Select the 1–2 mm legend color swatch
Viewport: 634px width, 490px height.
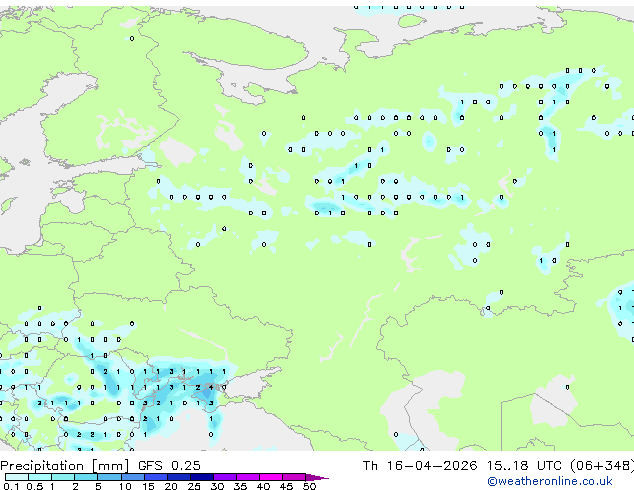(63, 477)
